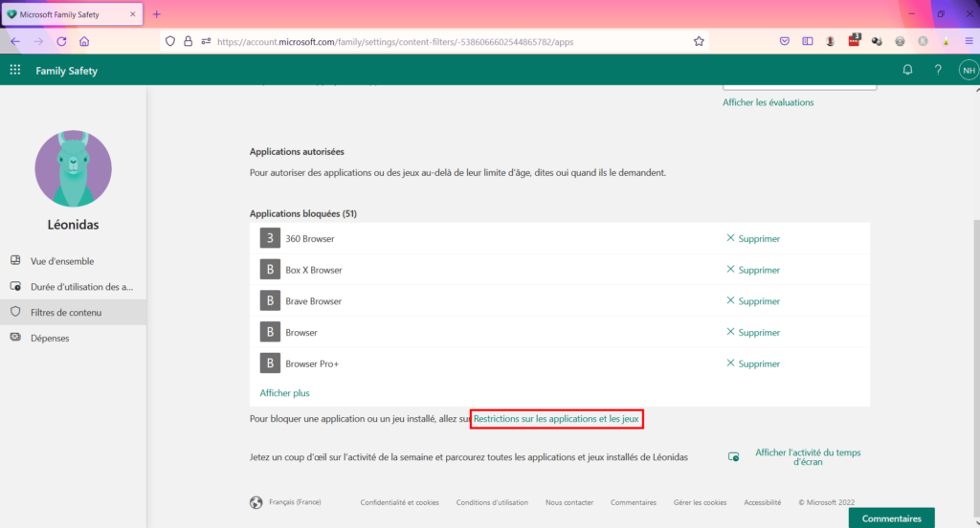Open Confidentialité et cookies footer link
Screen dimensions: 980x528
399,502
